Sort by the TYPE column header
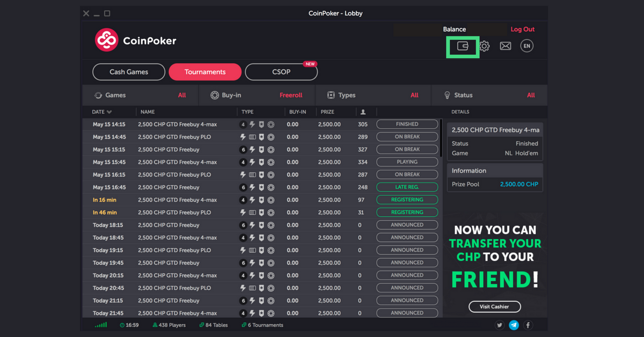This screenshot has height=337, width=644. 247,112
